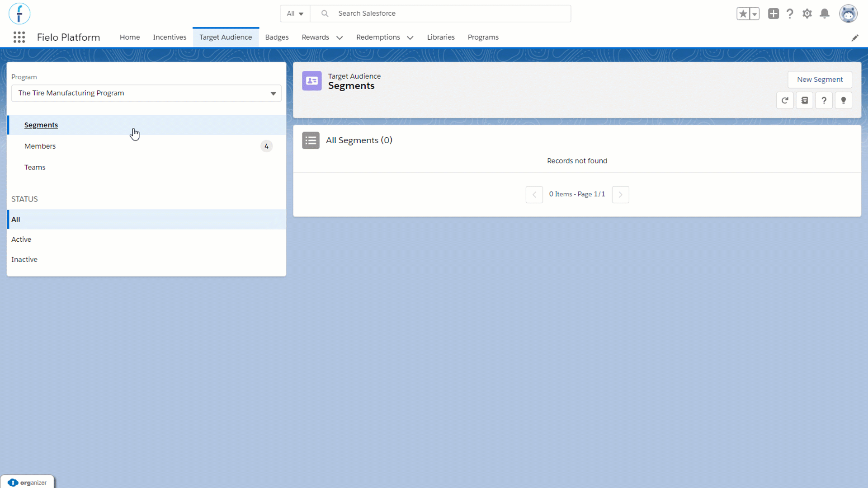Go to next page of segments

(x=620, y=194)
